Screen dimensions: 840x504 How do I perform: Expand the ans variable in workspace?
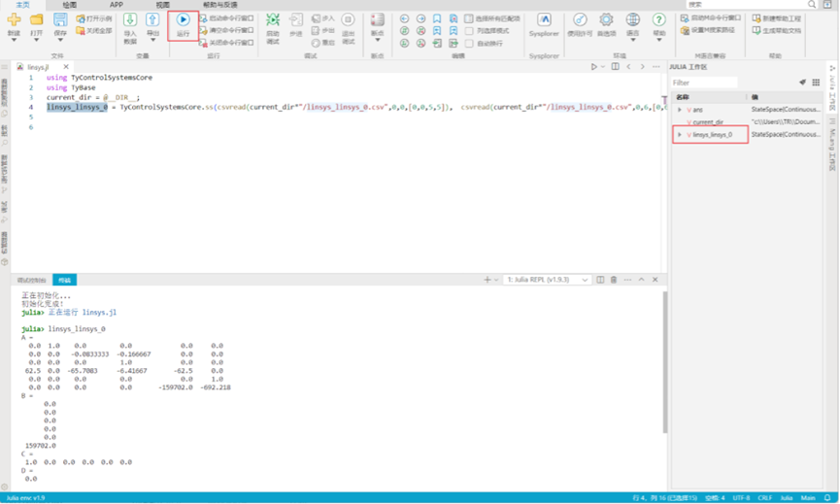(x=680, y=110)
